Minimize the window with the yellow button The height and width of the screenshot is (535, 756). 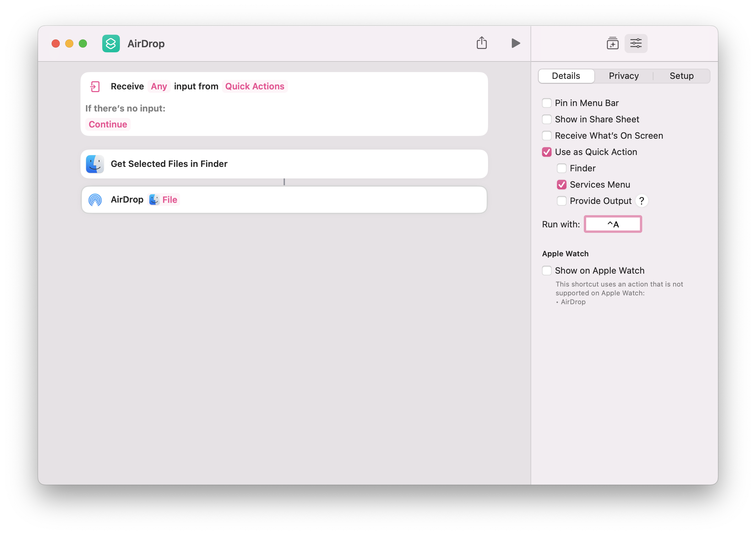click(x=69, y=44)
